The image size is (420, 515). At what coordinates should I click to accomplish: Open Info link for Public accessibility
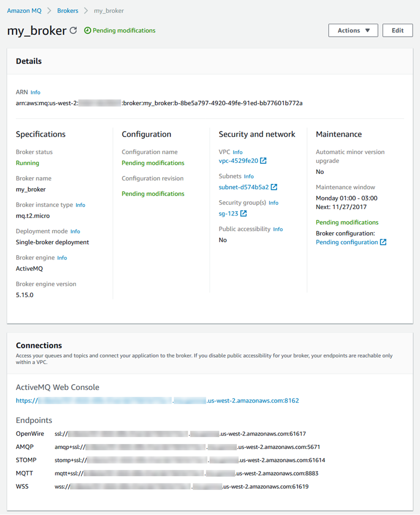(278, 229)
